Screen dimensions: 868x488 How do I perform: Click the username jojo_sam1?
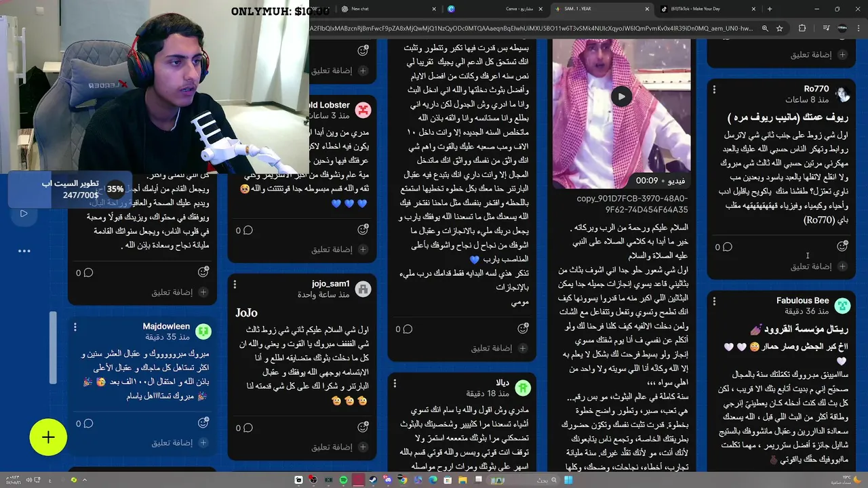pyautogui.click(x=331, y=284)
